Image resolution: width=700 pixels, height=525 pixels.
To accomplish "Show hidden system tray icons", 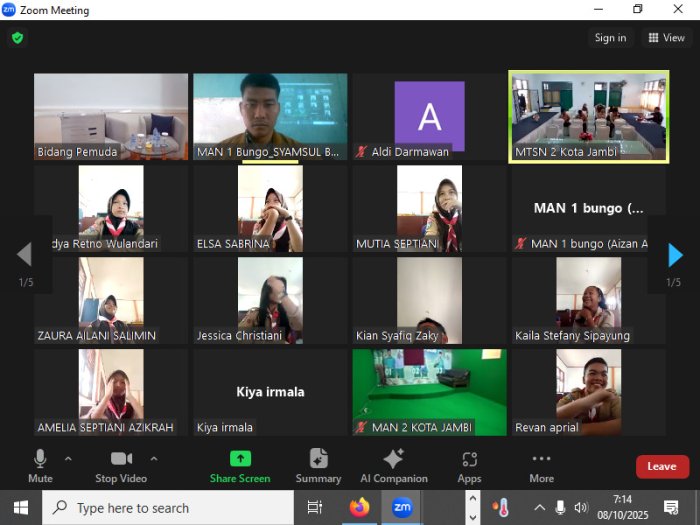I will coord(539,508).
